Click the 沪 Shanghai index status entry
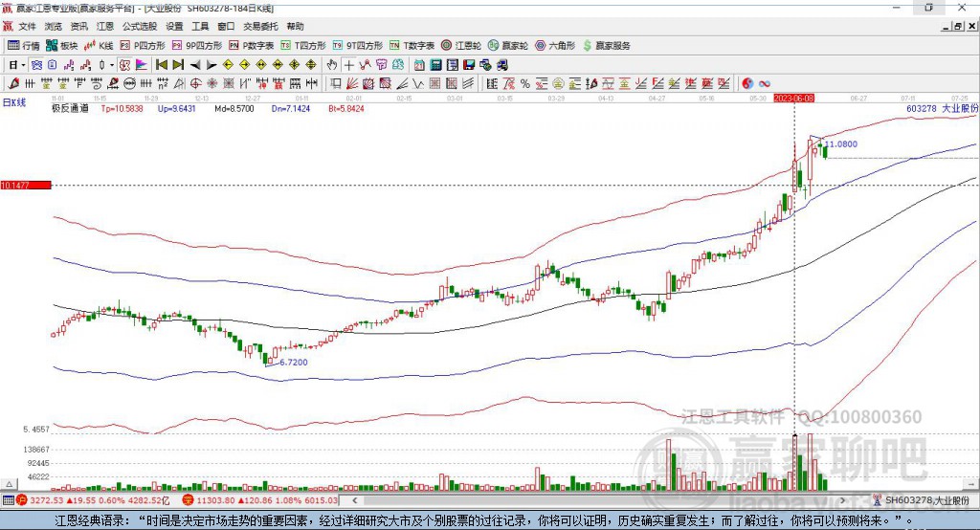This screenshot has height=530, width=980. pos(93,500)
